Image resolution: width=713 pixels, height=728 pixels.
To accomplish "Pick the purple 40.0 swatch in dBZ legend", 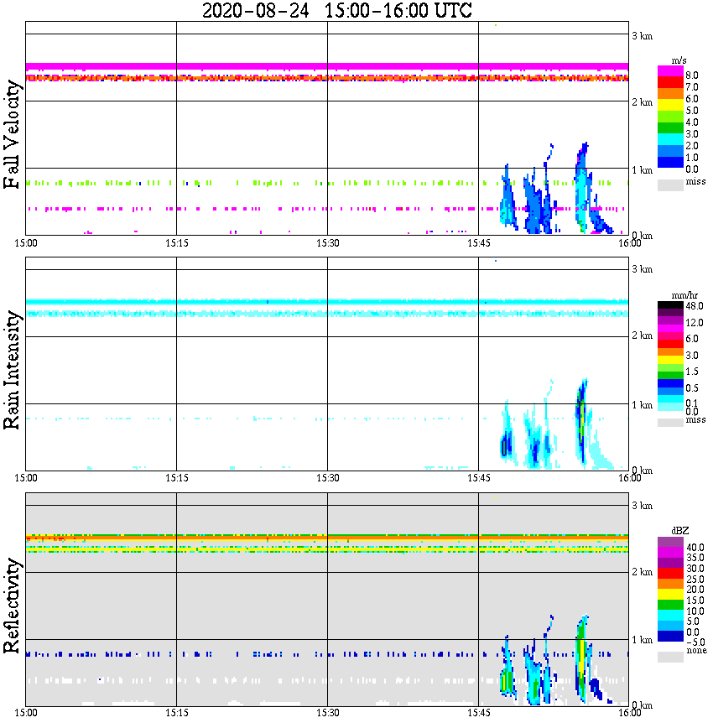I will (x=670, y=542).
